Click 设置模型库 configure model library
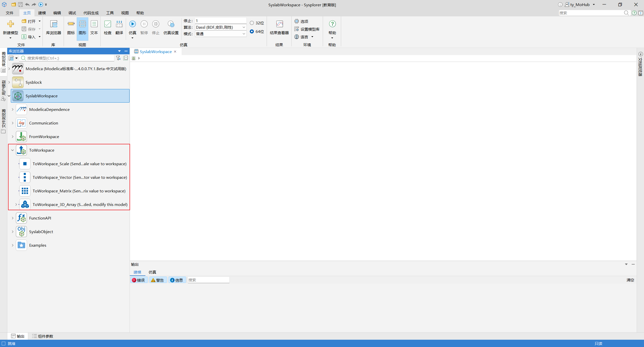 coord(307,29)
